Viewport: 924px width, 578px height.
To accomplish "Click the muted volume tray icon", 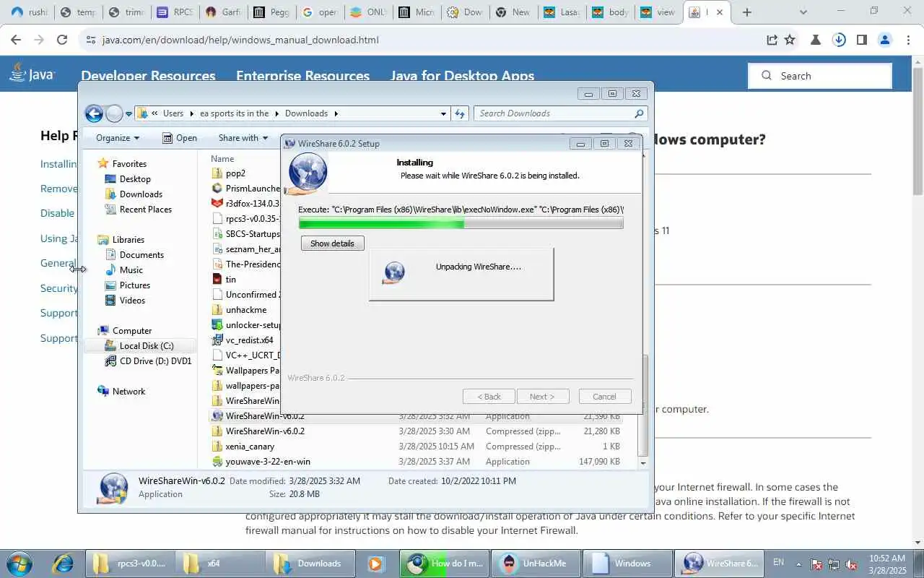I will point(850,564).
